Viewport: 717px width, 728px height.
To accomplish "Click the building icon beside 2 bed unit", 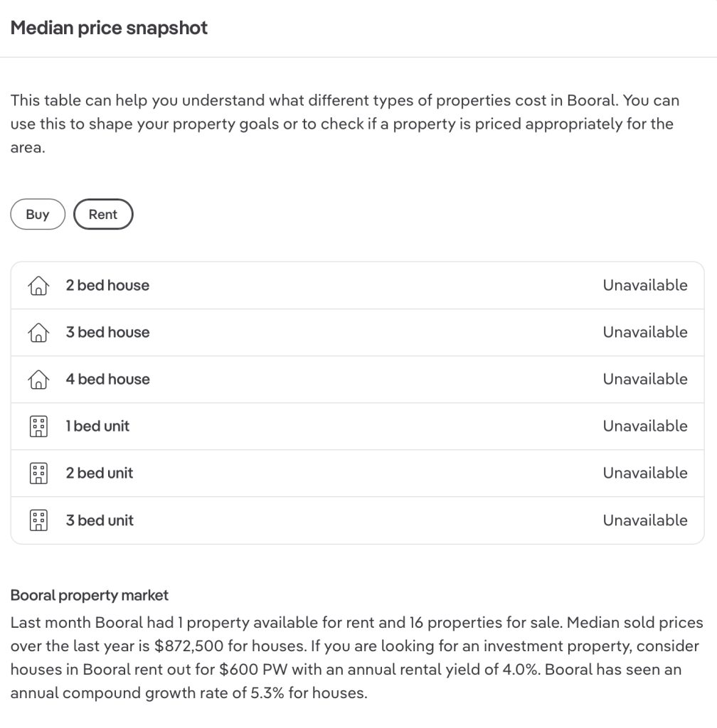I will [38, 473].
